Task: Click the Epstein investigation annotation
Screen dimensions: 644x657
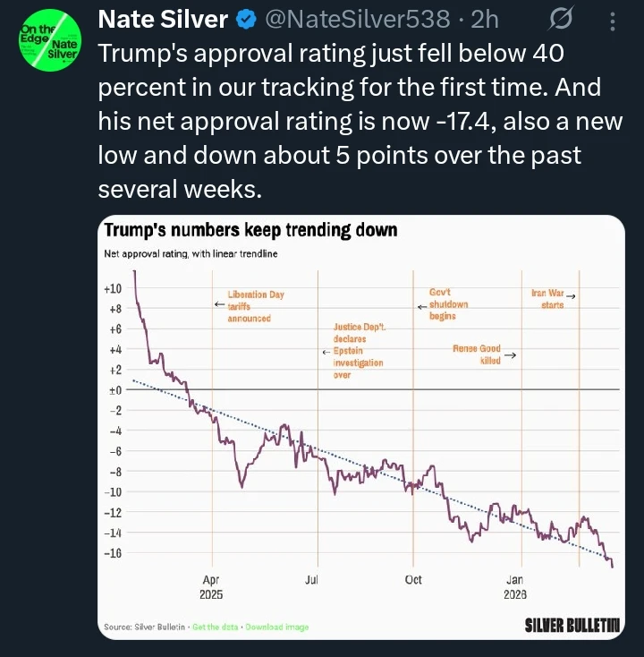Action: (357, 352)
